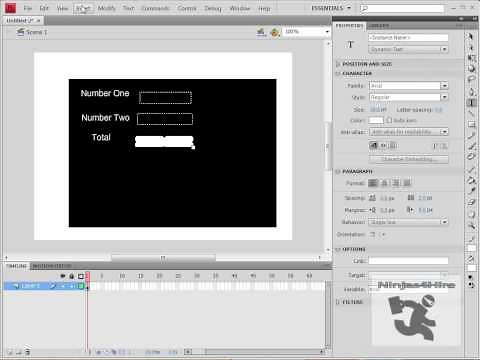Select the Pencil tool

tap(471, 135)
